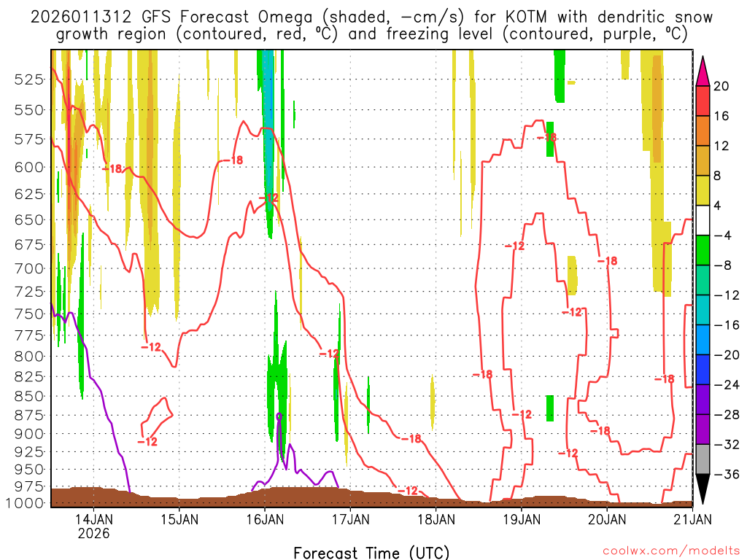Click the green colorbar segment between -4 and -8

pos(703,250)
